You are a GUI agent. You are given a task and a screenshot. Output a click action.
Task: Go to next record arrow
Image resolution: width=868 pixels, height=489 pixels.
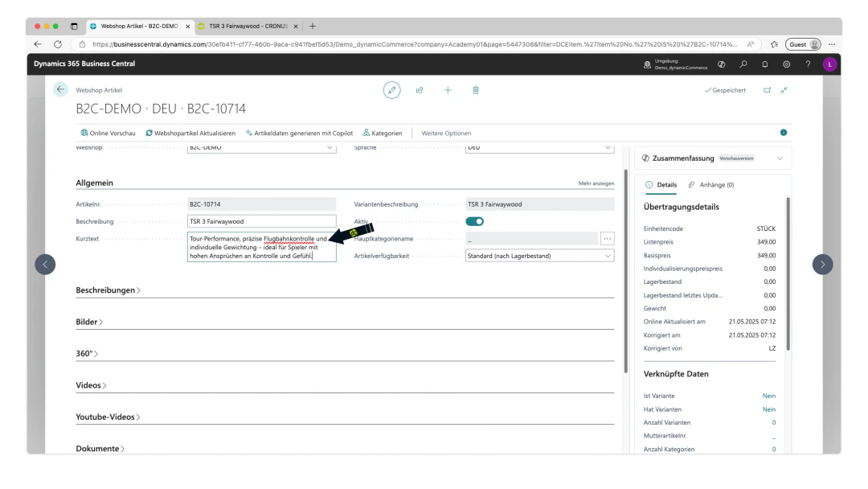[822, 264]
